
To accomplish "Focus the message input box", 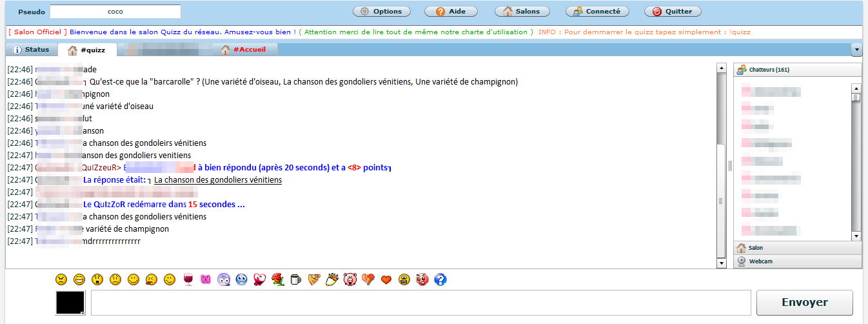I will (421, 303).
